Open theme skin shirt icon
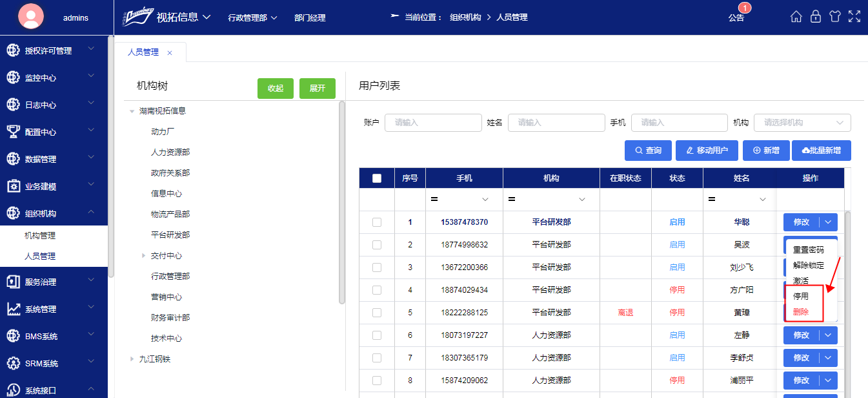This screenshot has width=868, height=398. [x=835, y=17]
